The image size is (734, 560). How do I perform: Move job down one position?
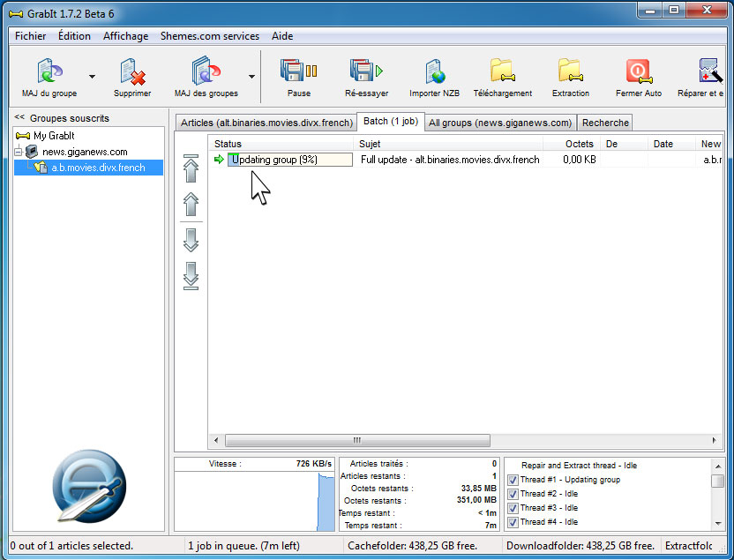point(191,240)
